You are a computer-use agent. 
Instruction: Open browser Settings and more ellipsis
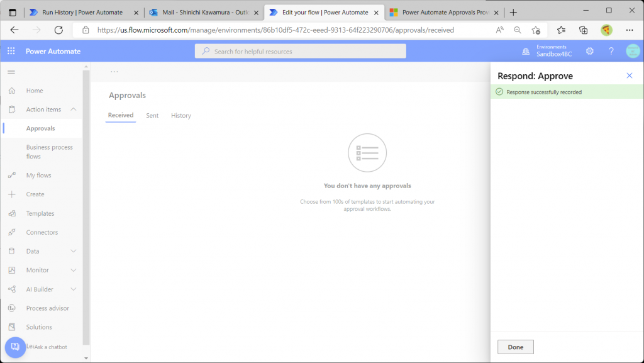click(630, 30)
